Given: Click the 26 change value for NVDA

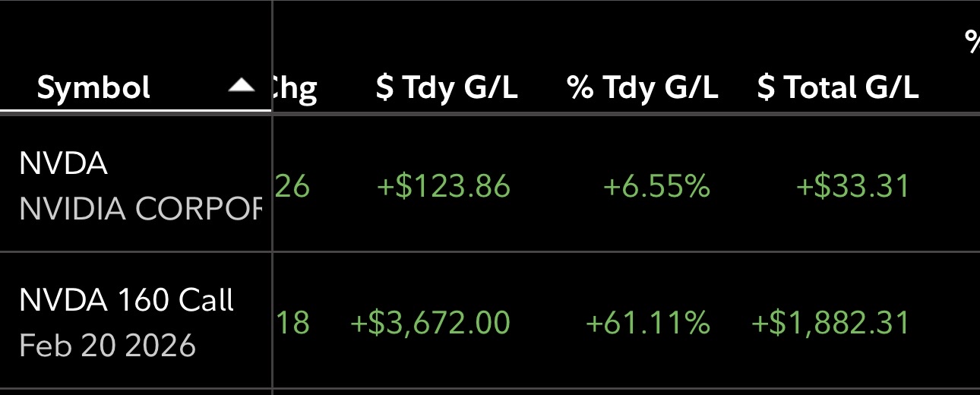Looking at the screenshot, I should [x=292, y=186].
